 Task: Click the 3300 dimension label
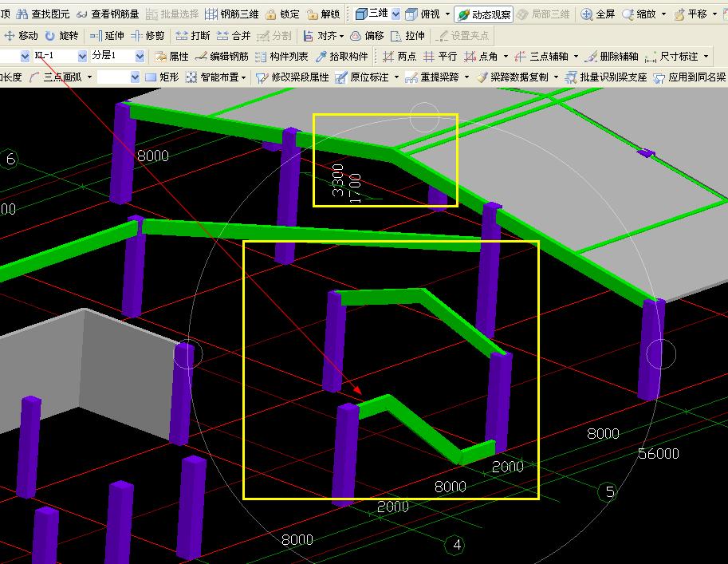(338, 179)
